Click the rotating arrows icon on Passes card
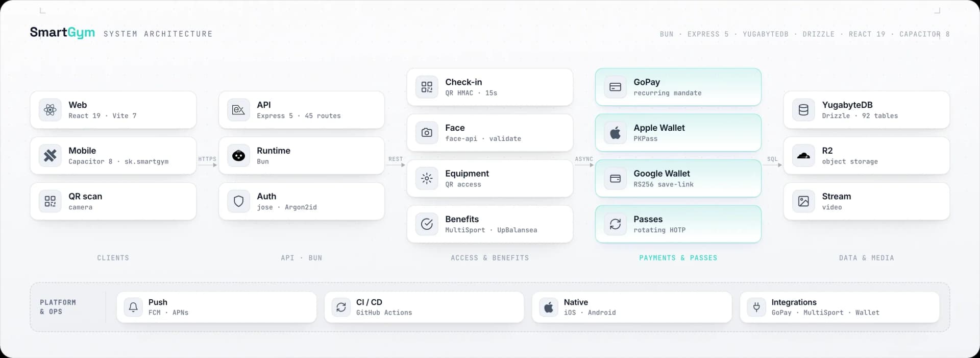980x358 pixels. click(615, 224)
